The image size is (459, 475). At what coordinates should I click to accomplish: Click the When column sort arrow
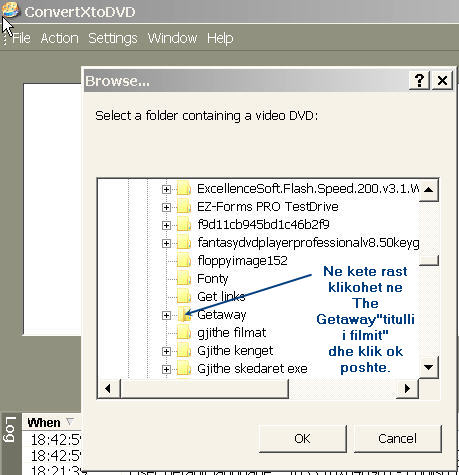point(70,422)
